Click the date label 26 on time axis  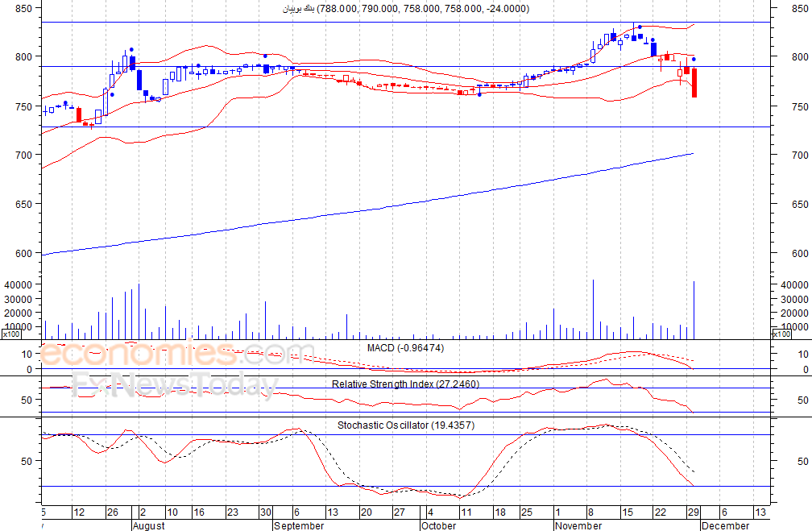pos(113,512)
